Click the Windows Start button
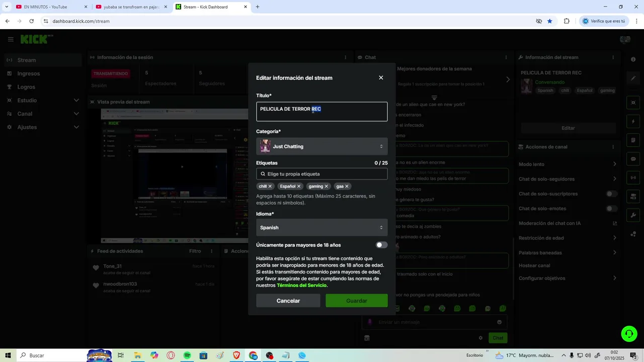This screenshot has height=362, width=644. coord(8,355)
